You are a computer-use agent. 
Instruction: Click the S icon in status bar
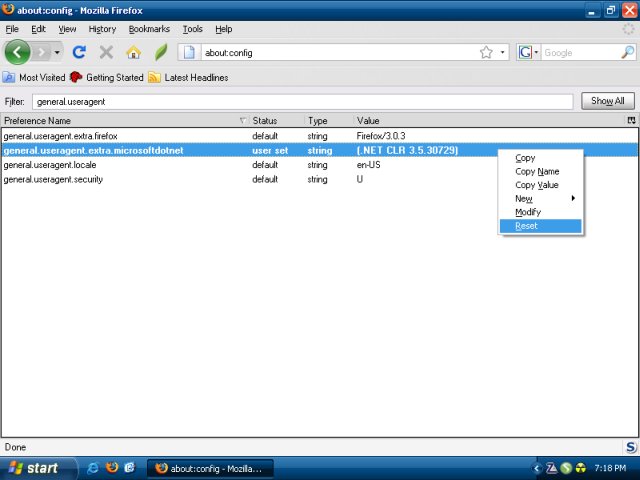630,447
